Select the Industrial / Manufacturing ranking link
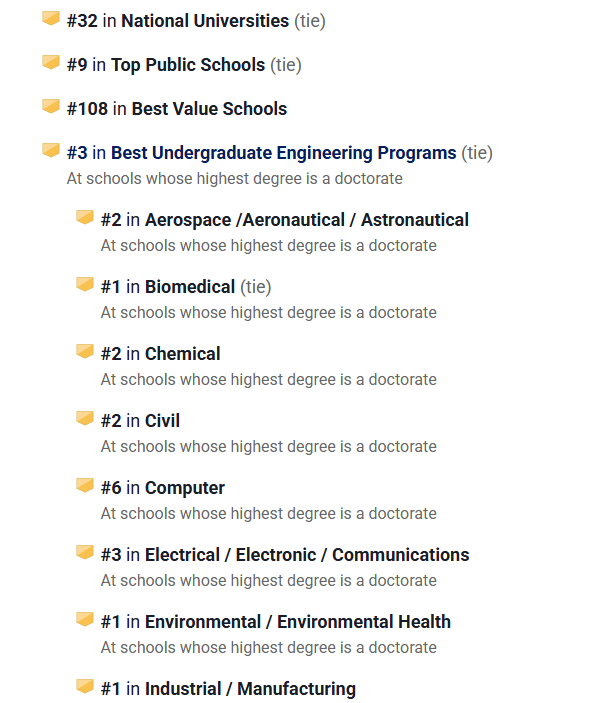Image resolution: width=612 pixels, height=703 pixels. 250,689
